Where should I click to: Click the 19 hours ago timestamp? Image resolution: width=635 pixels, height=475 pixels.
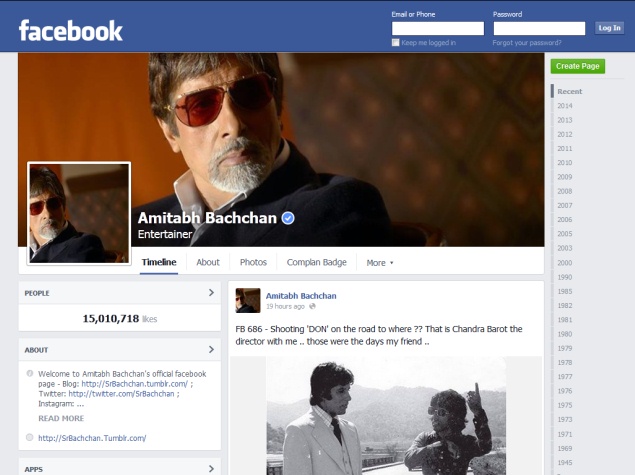point(285,306)
